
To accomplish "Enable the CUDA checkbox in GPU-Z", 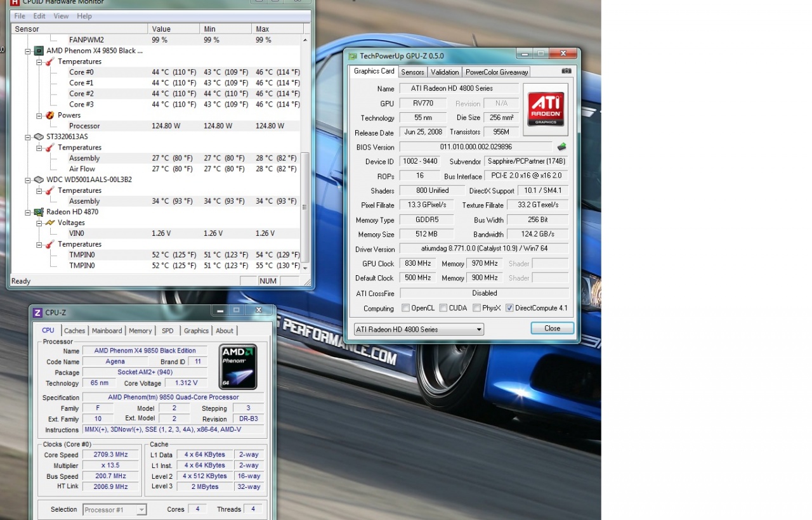I will tap(443, 308).
